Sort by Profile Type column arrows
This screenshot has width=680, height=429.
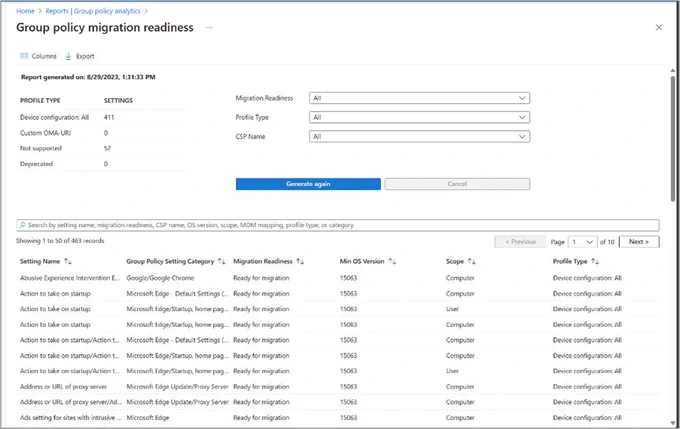point(595,261)
